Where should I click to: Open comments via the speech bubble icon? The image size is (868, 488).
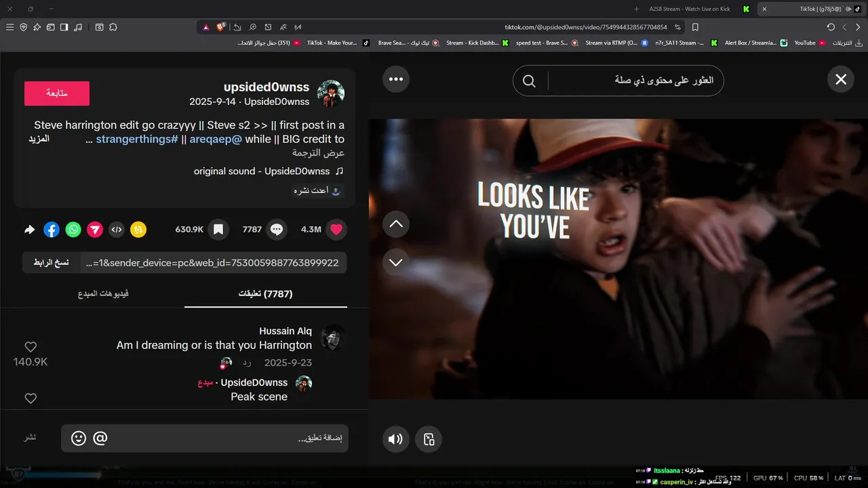pos(277,230)
